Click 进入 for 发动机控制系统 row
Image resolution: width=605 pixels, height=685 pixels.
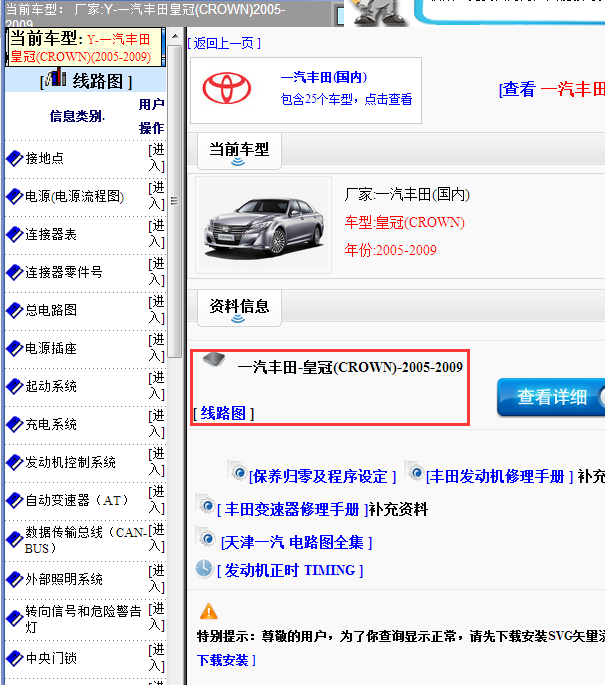pyautogui.click(x=156, y=462)
